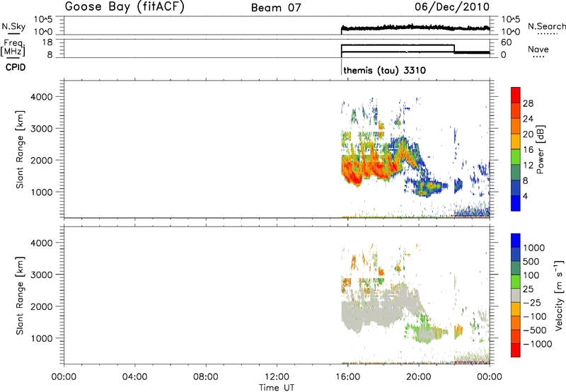Click the grey ground-scatter region in velocity panel
Image resolution: width=566 pixels, height=392 pixels.
click(376, 307)
